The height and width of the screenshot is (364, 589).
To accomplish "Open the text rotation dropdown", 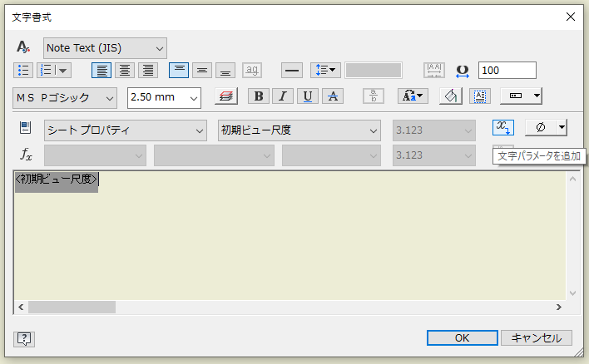I will tap(521, 96).
